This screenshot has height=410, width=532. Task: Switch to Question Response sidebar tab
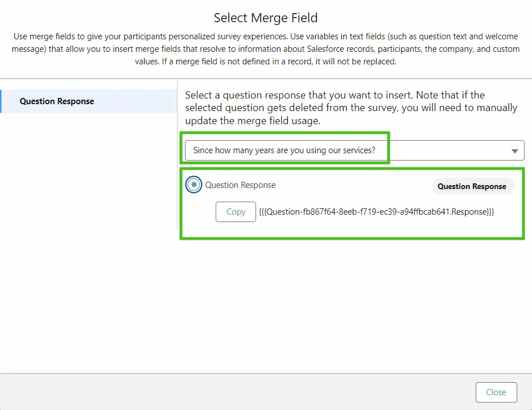click(57, 101)
